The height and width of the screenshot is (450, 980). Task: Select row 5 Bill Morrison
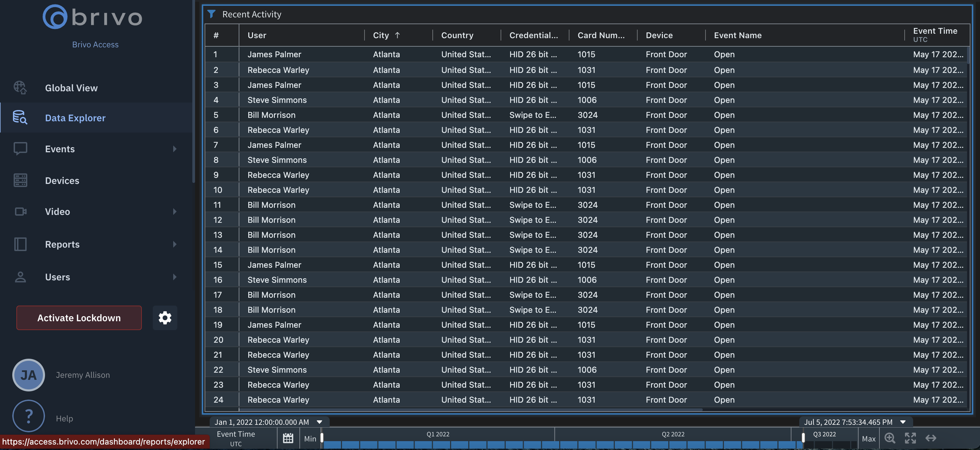(x=586, y=115)
